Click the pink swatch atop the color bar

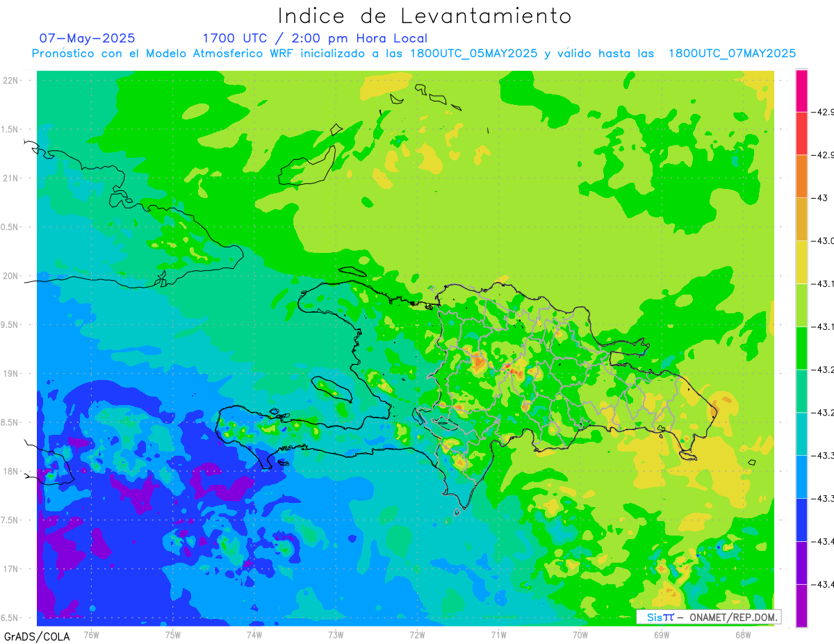[801, 90]
